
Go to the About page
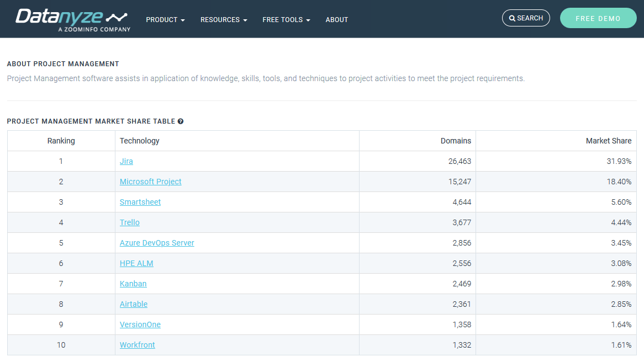(x=337, y=20)
